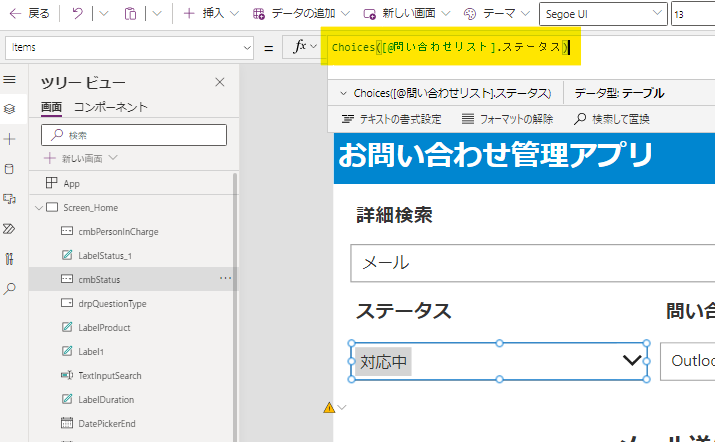Click the yellow warning triangle icon
Image resolution: width=715 pixels, height=442 pixels.
tap(329, 407)
